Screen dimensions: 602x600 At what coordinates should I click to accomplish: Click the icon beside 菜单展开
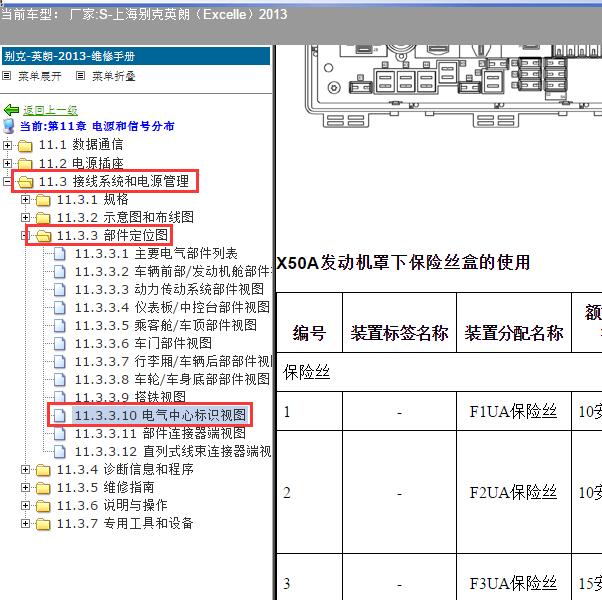[x=7, y=76]
